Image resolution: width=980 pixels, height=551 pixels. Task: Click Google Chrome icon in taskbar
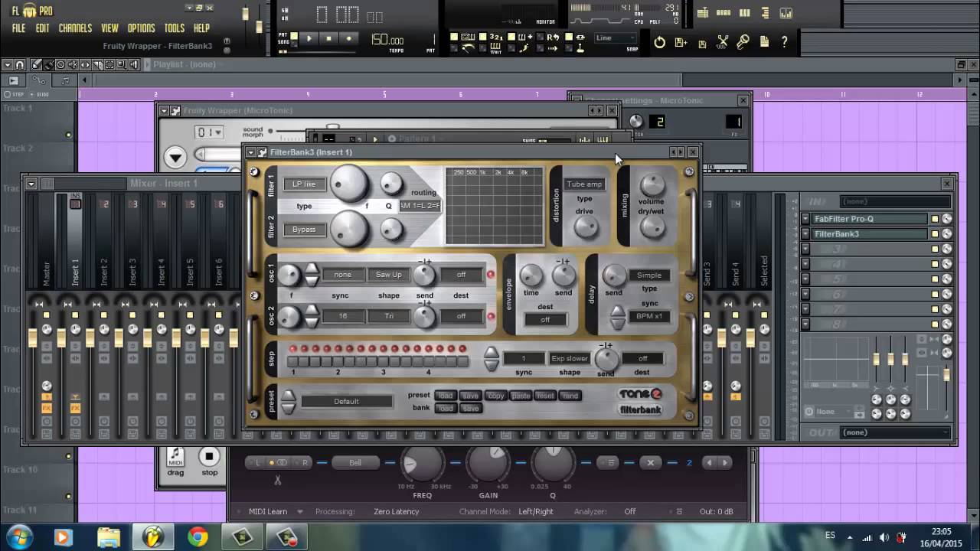pyautogui.click(x=198, y=537)
